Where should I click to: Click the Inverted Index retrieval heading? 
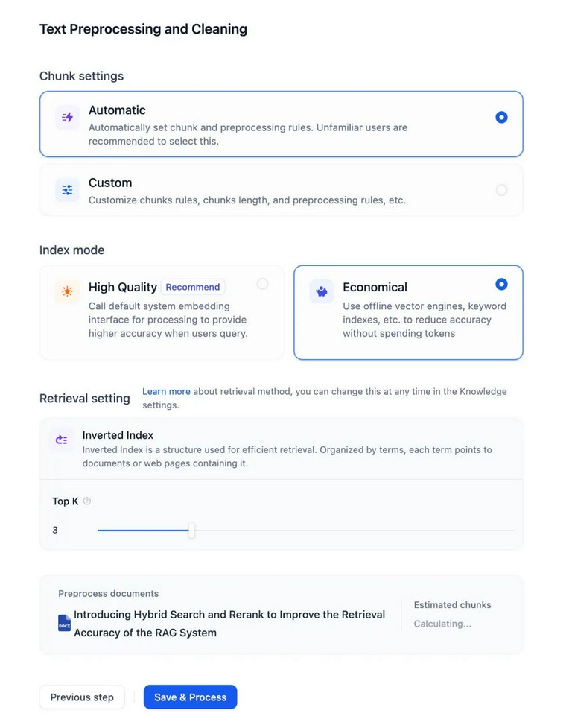(118, 435)
